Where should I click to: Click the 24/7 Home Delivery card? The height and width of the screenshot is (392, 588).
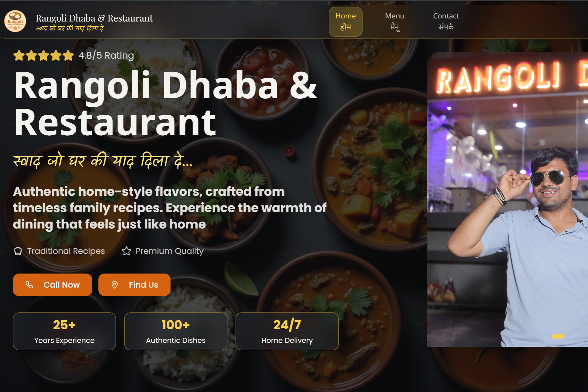287,331
